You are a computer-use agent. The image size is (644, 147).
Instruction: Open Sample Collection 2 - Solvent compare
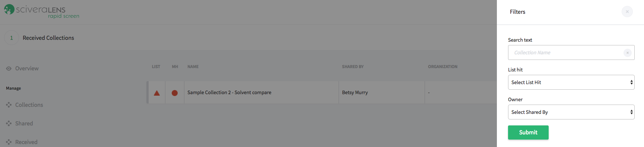(x=229, y=92)
